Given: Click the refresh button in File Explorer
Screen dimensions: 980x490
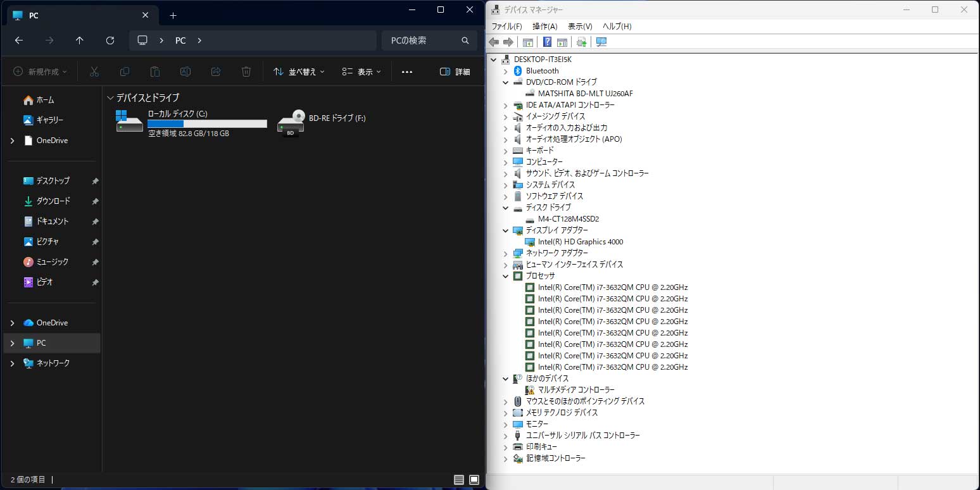Looking at the screenshot, I should pyautogui.click(x=110, y=41).
